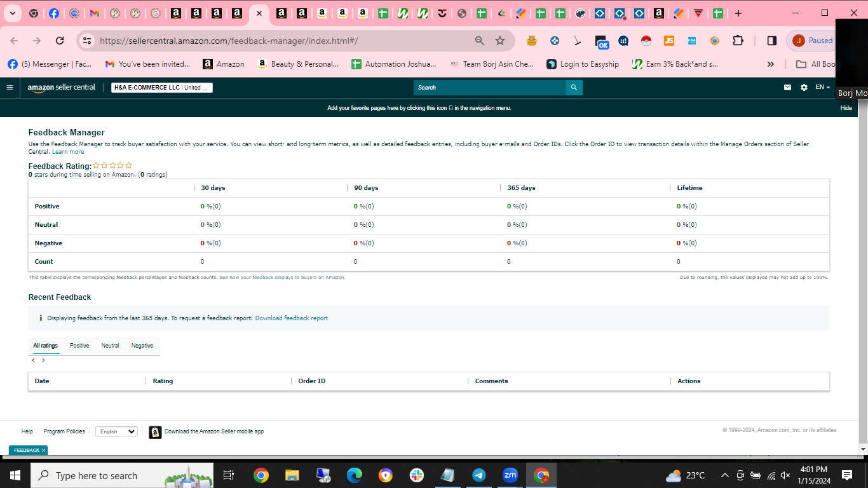Open File Explorer from the taskbar
This screenshot has width=868, height=488.
coord(292,475)
